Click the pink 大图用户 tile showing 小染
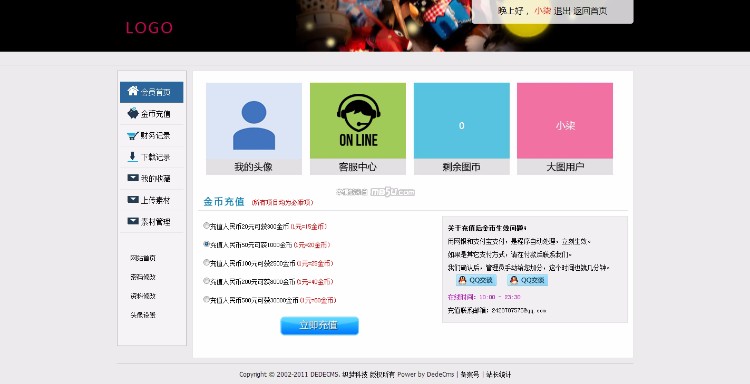The height and width of the screenshot is (384, 750). (565, 128)
